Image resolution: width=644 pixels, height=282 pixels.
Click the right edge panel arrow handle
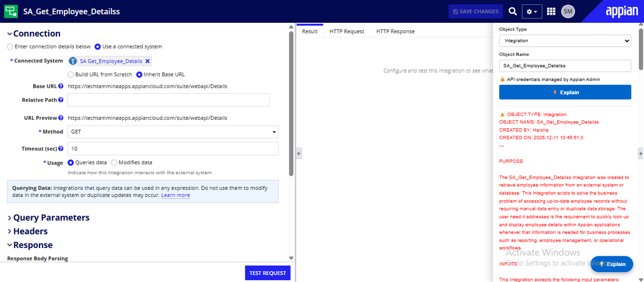tap(641, 154)
